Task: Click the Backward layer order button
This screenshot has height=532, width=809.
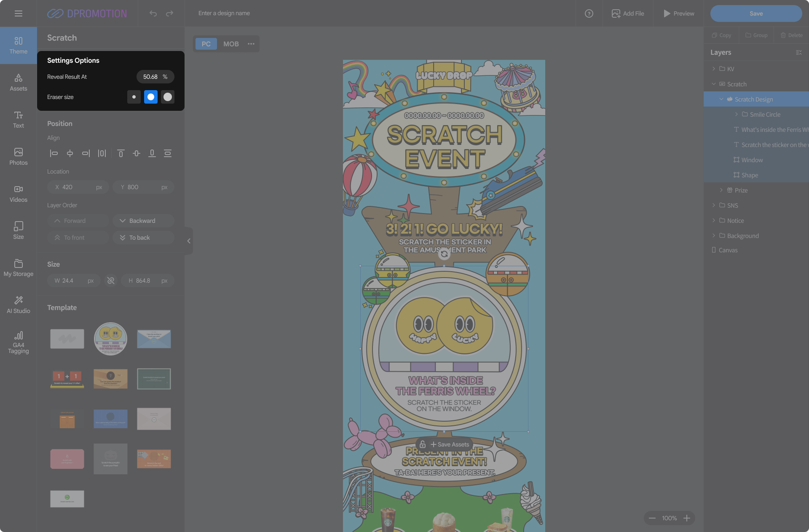Action: [x=143, y=221]
